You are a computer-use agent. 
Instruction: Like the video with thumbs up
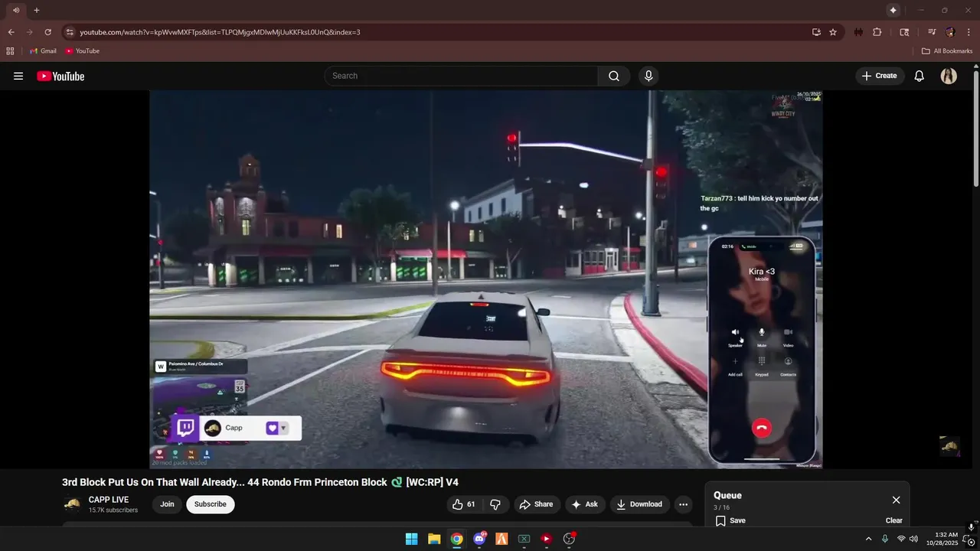[x=465, y=504]
